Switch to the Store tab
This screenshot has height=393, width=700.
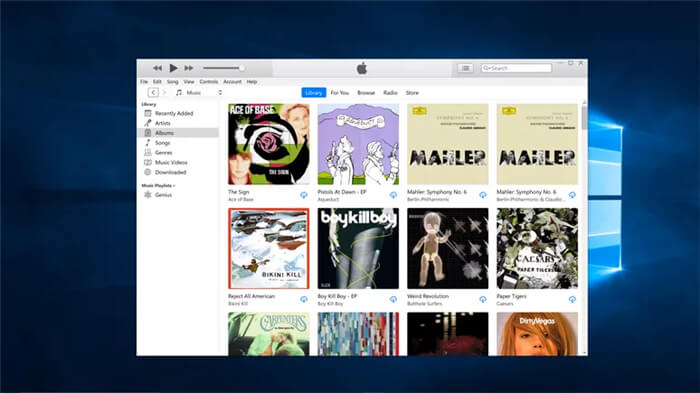coord(412,92)
